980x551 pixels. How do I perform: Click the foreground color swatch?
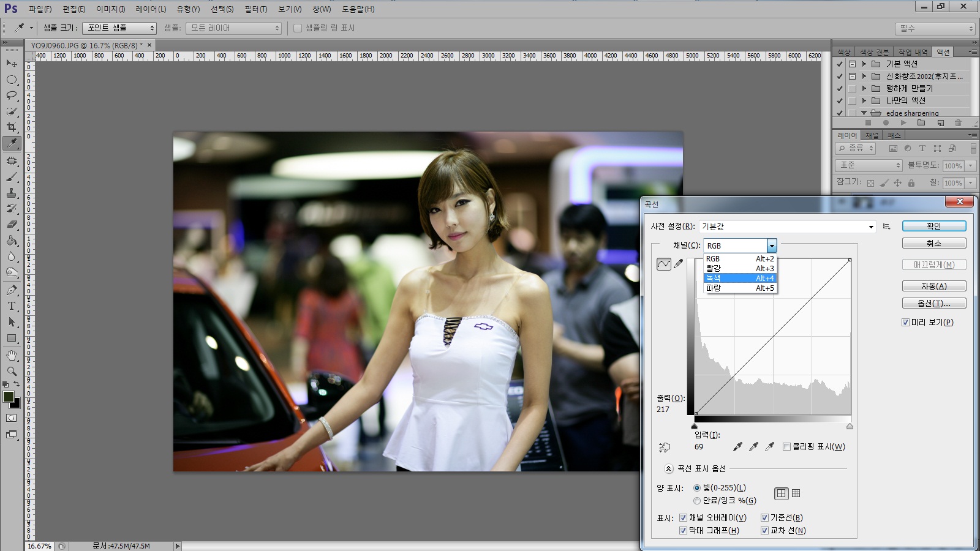click(x=9, y=397)
